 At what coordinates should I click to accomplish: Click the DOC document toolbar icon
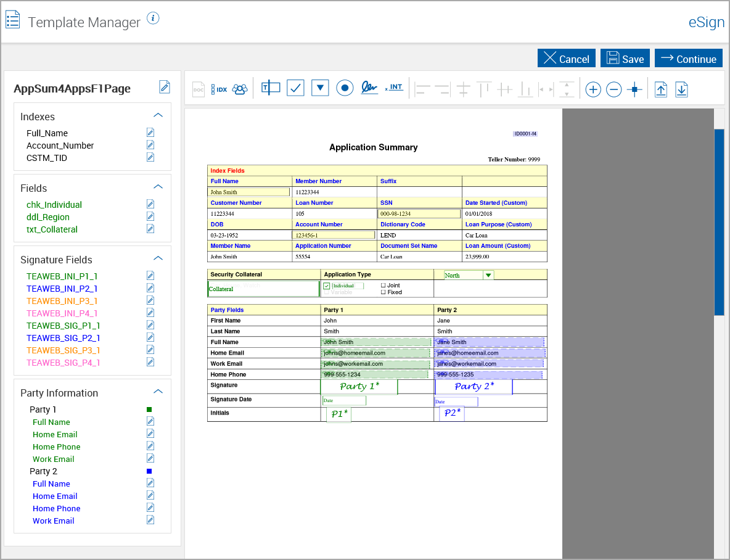199,89
